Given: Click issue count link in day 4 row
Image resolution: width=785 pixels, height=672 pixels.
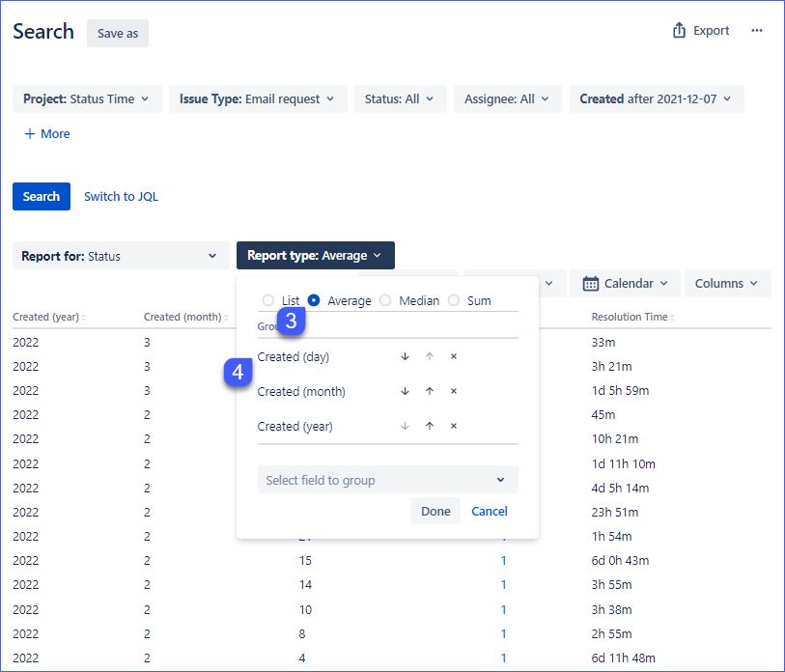Looking at the screenshot, I should tap(503, 658).
